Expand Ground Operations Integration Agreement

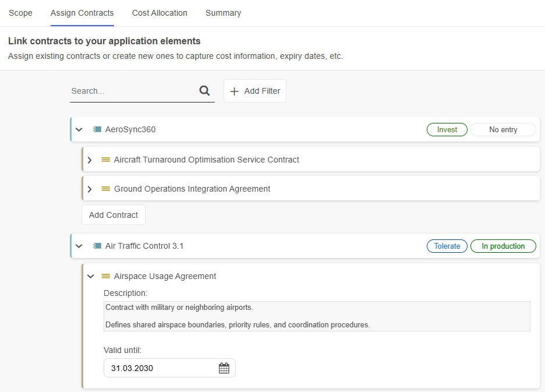click(90, 189)
